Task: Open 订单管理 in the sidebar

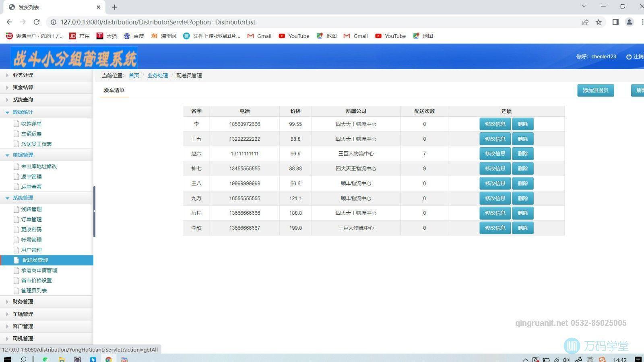Action: pyautogui.click(x=31, y=219)
